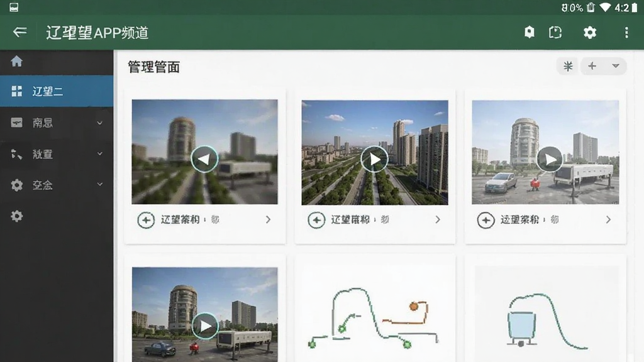Select the sidebar item with the branch icon

tap(57, 154)
